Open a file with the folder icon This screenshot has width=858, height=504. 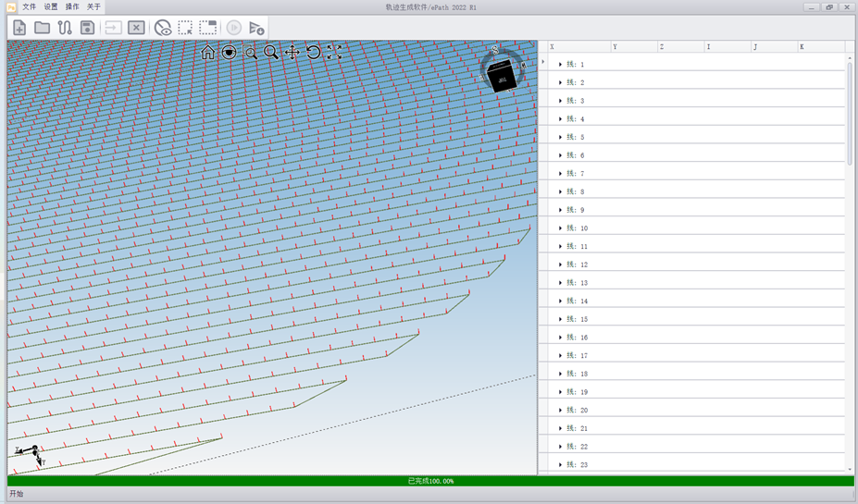(42, 28)
